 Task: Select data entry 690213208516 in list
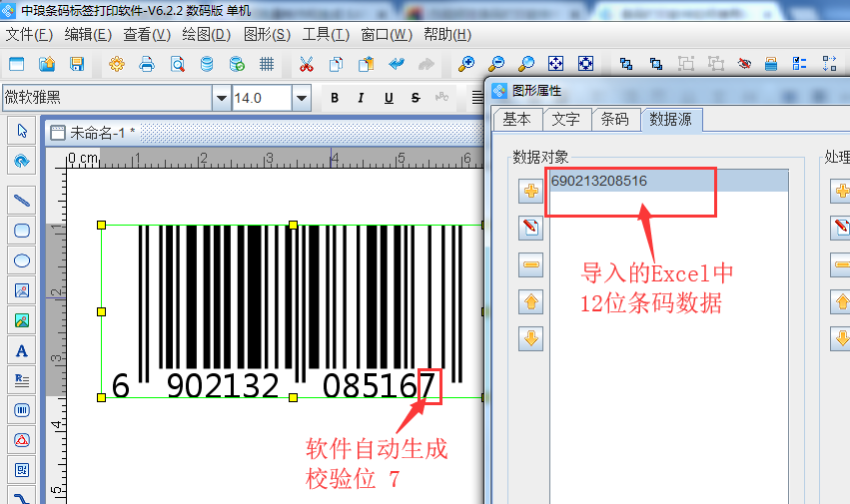click(x=599, y=181)
